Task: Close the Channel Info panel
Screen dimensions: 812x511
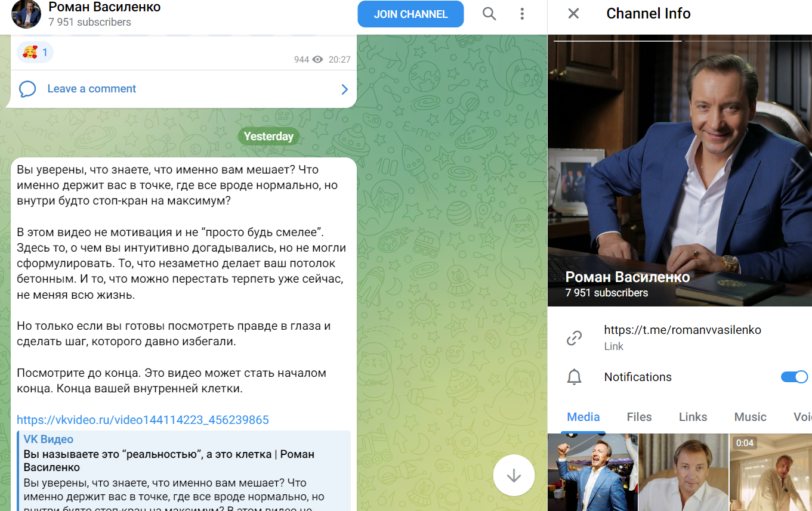Action: [573, 14]
